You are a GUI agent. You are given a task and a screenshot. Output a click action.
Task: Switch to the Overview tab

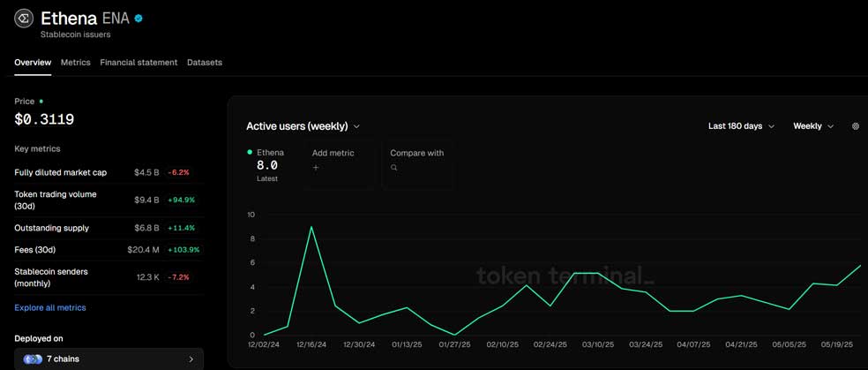tap(33, 63)
